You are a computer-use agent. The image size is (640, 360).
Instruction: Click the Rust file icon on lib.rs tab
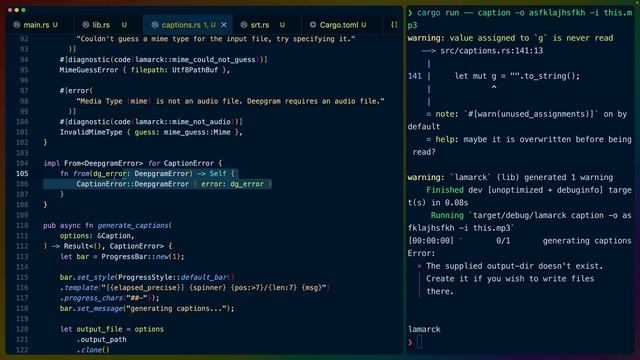[86, 25]
